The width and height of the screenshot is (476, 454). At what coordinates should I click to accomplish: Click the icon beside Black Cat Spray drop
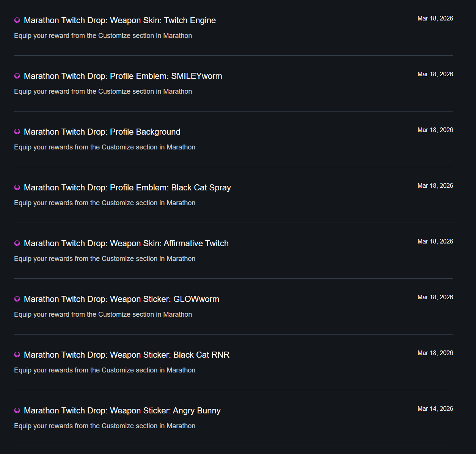(17, 187)
